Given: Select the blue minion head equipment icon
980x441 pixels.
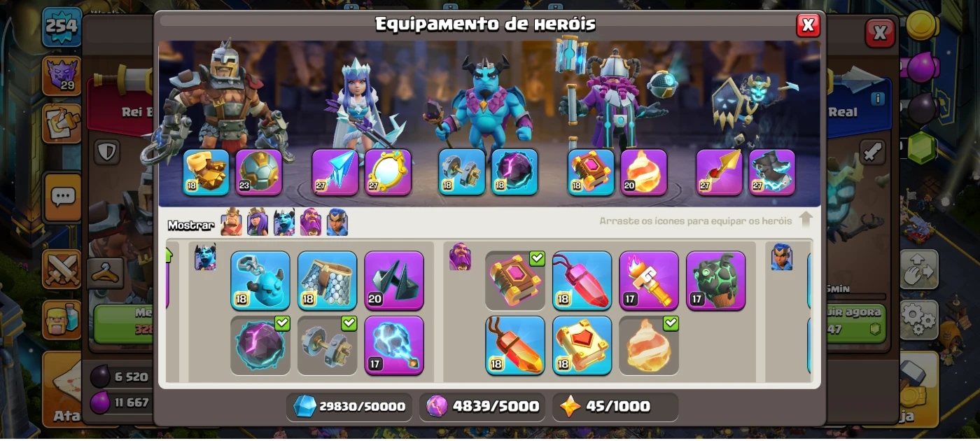Looking at the screenshot, I should pos(260,281).
